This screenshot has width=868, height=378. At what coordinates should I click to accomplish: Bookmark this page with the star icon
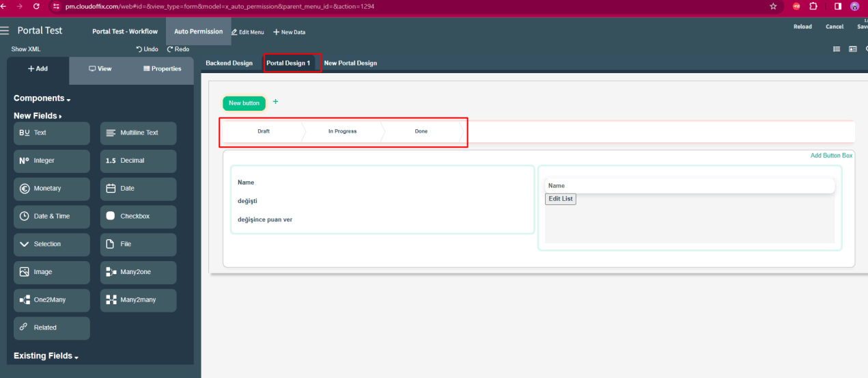(x=773, y=6)
